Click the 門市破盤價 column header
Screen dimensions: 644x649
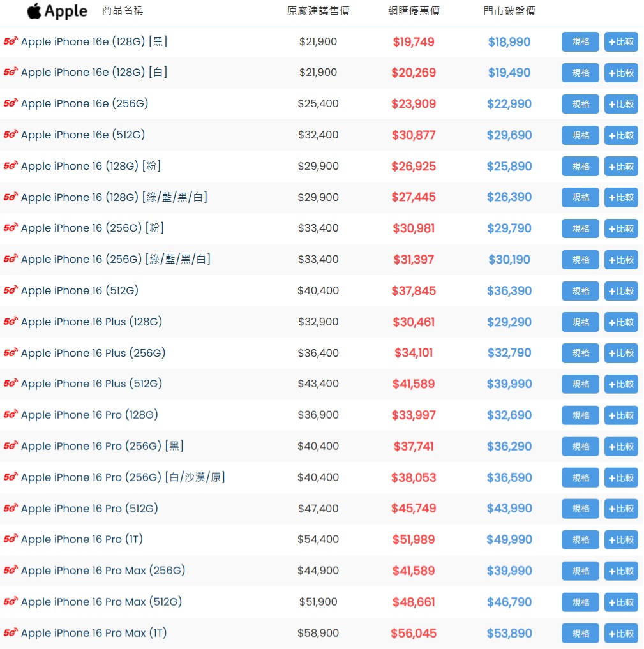[x=509, y=11]
